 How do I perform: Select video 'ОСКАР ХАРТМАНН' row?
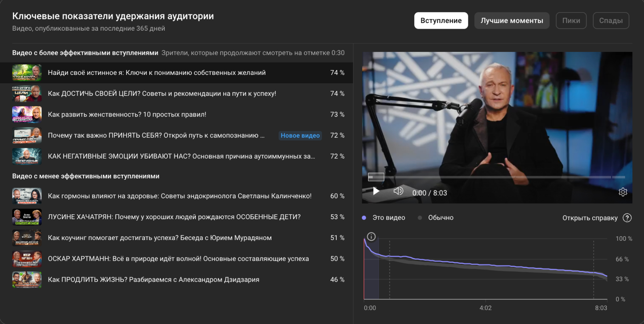(176, 259)
